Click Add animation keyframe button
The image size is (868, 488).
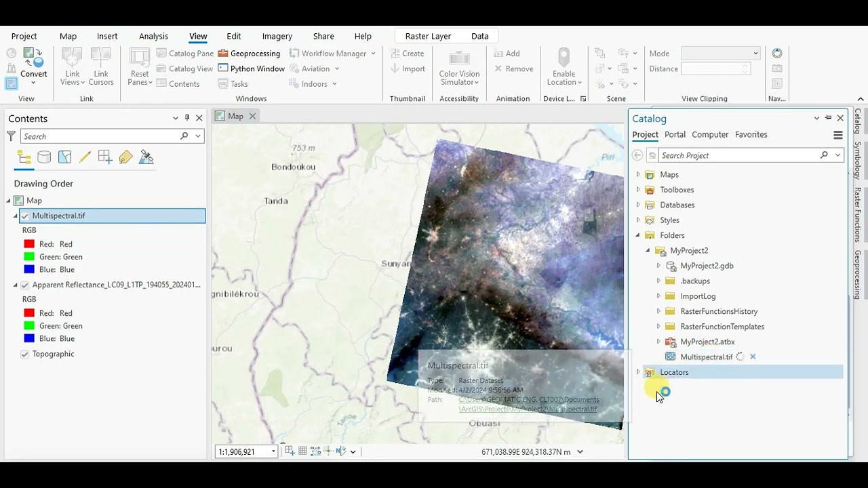[507, 54]
